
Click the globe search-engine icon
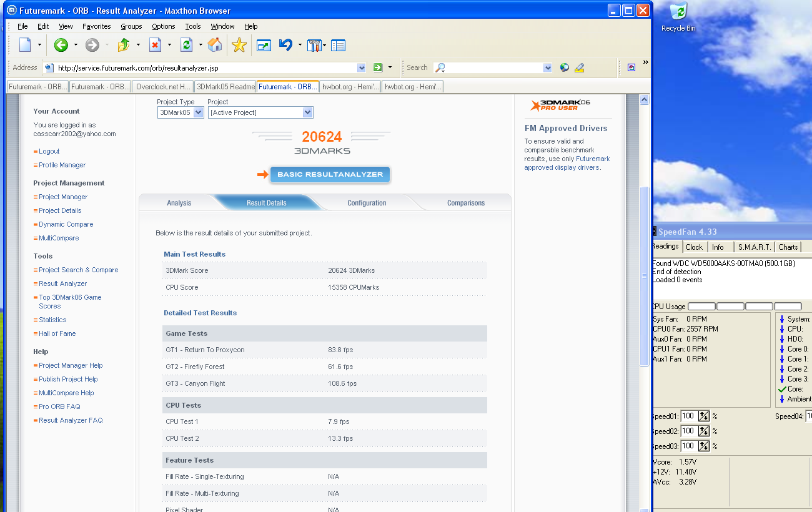click(565, 67)
